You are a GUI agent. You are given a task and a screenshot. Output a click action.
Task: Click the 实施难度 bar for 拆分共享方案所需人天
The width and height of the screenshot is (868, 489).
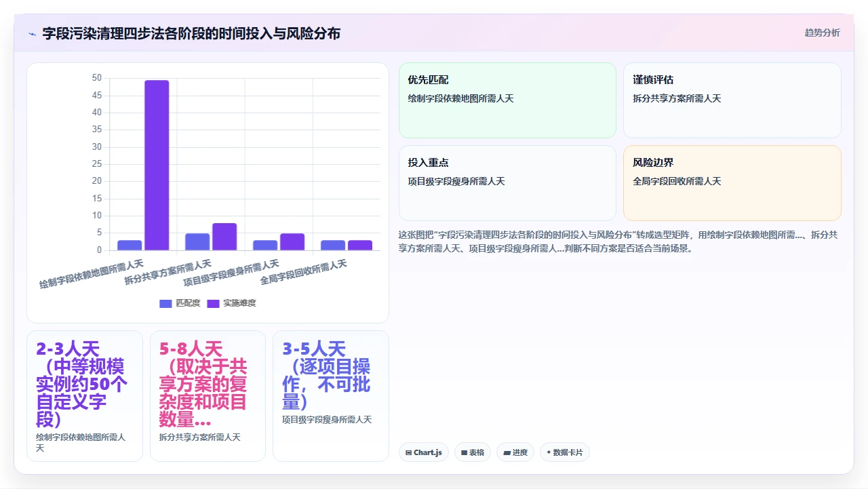click(x=224, y=237)
